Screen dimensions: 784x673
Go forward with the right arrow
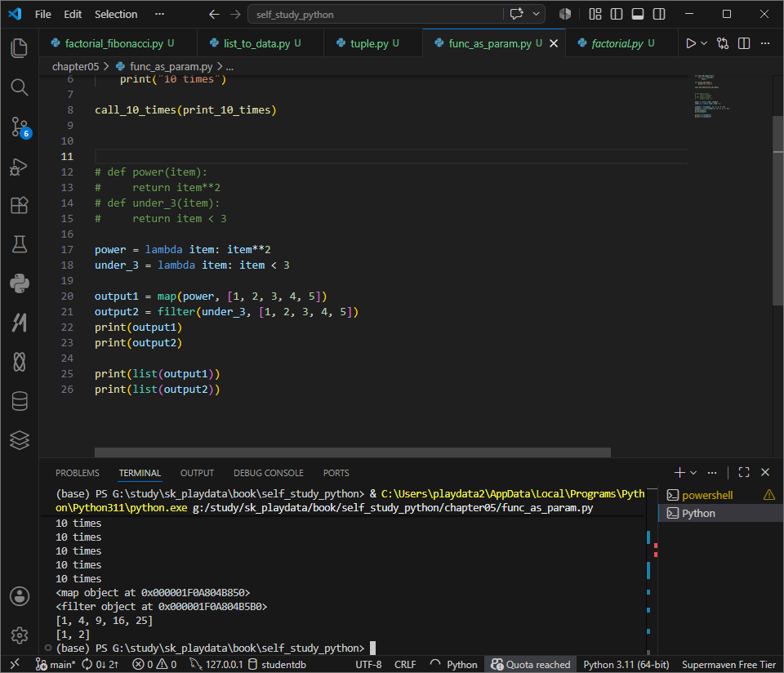click(235, 15)
